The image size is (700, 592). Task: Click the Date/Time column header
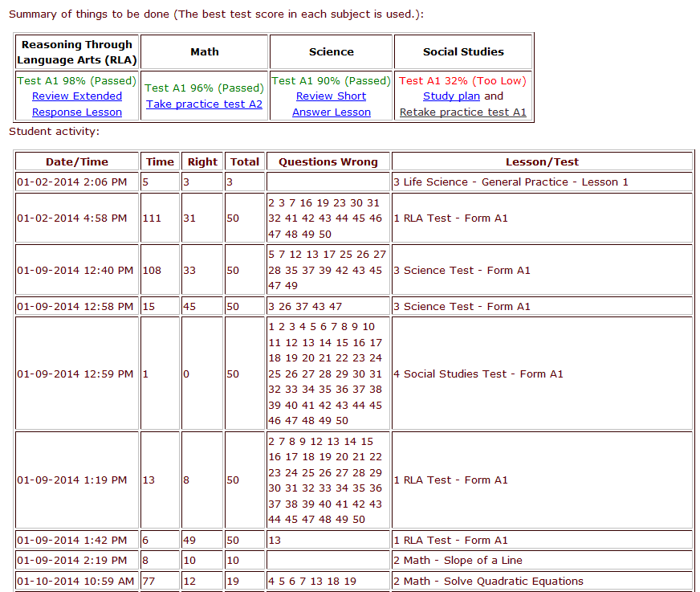point(77,161)
